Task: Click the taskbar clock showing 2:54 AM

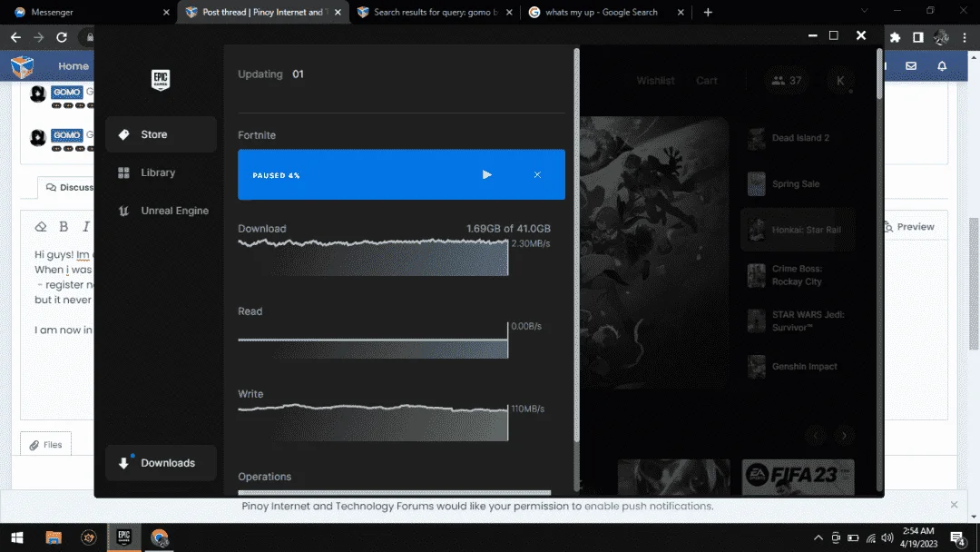Action: 918,537
